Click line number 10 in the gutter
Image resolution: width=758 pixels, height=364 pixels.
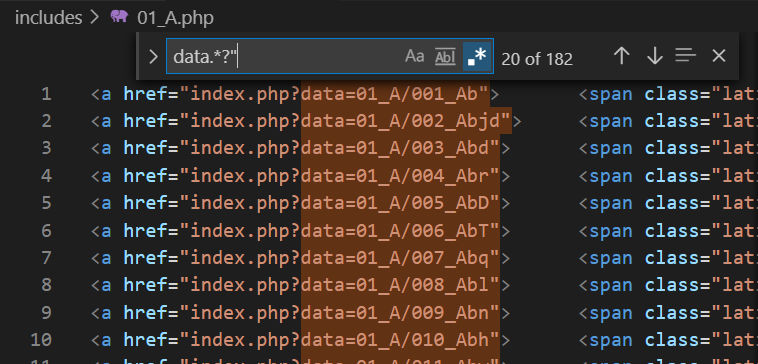pos(41,340)
